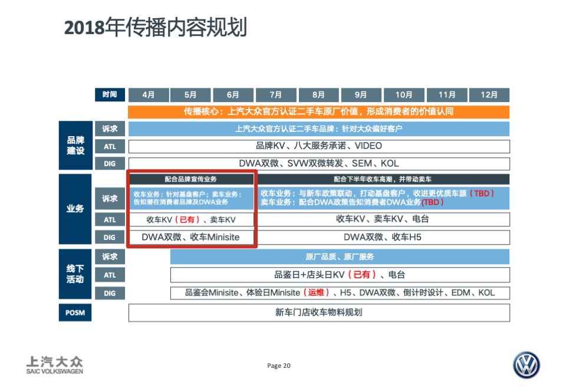The image size is (566, 392).
Task: Click the 品牌建设 row label
Action: pos(75,146)
